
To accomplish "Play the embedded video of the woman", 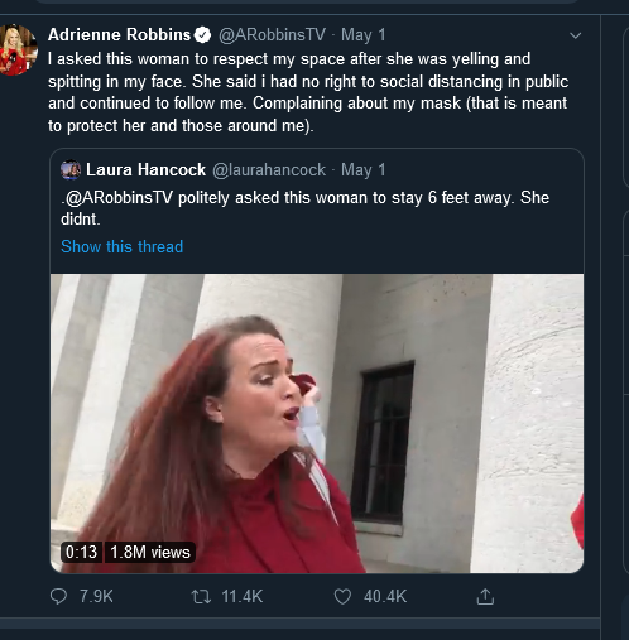I will click(317, 423).
